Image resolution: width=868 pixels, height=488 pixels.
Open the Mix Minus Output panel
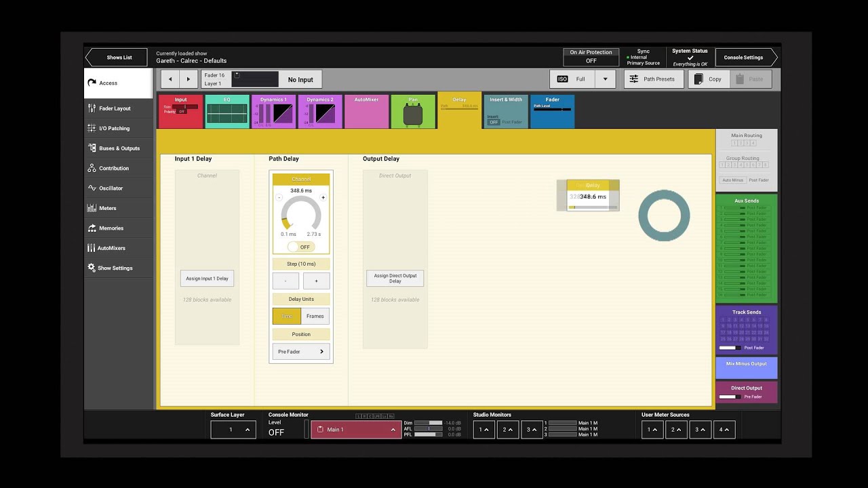pyautogui.click(x=747, y=367)
